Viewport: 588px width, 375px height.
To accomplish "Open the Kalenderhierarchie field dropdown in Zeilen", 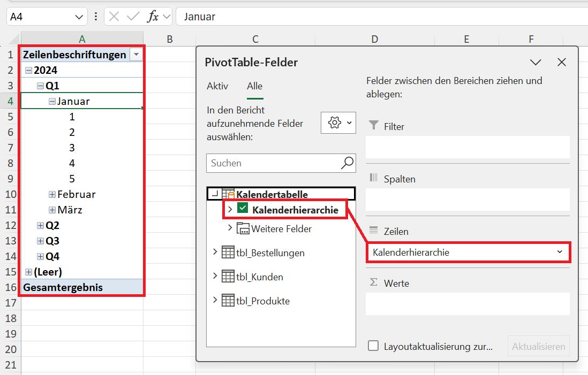I will 560,252.
